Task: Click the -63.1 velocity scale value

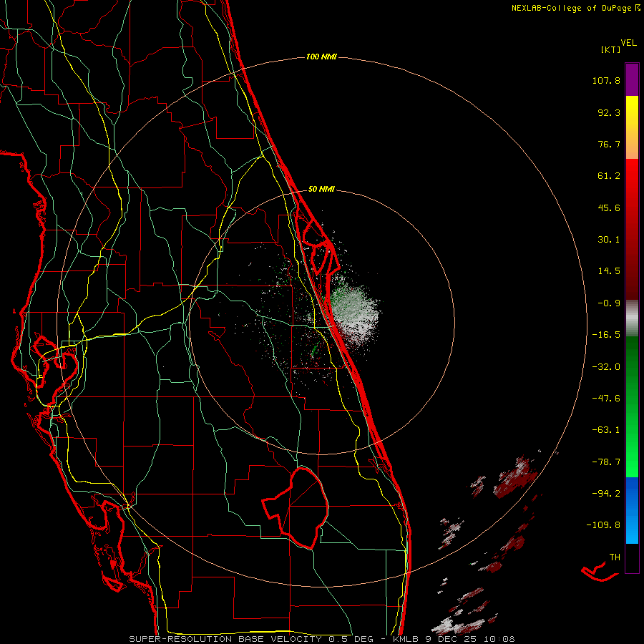Action: coord(606,430)
